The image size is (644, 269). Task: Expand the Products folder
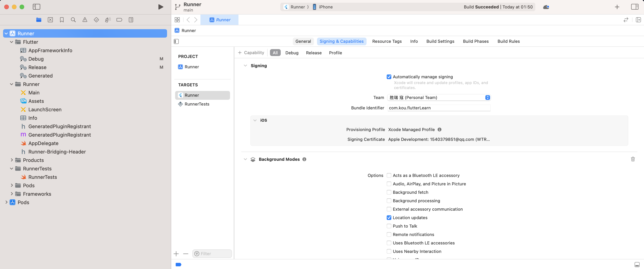click(12, 160)
